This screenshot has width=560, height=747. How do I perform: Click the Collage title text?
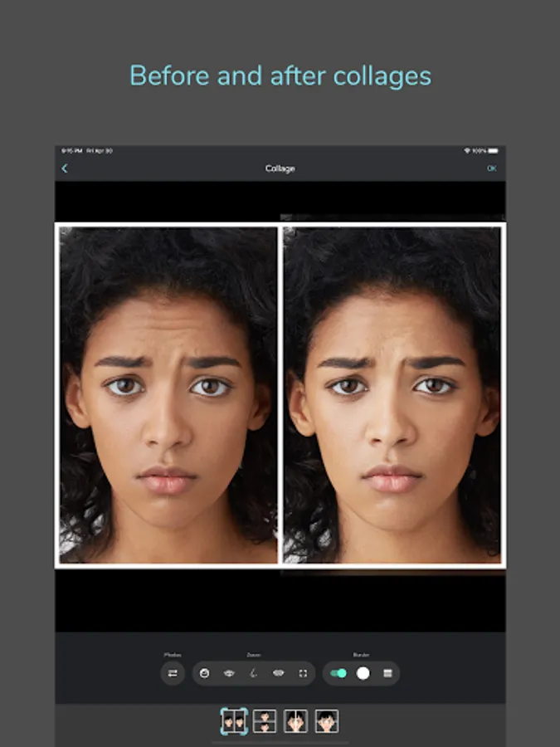coord(280,168)
